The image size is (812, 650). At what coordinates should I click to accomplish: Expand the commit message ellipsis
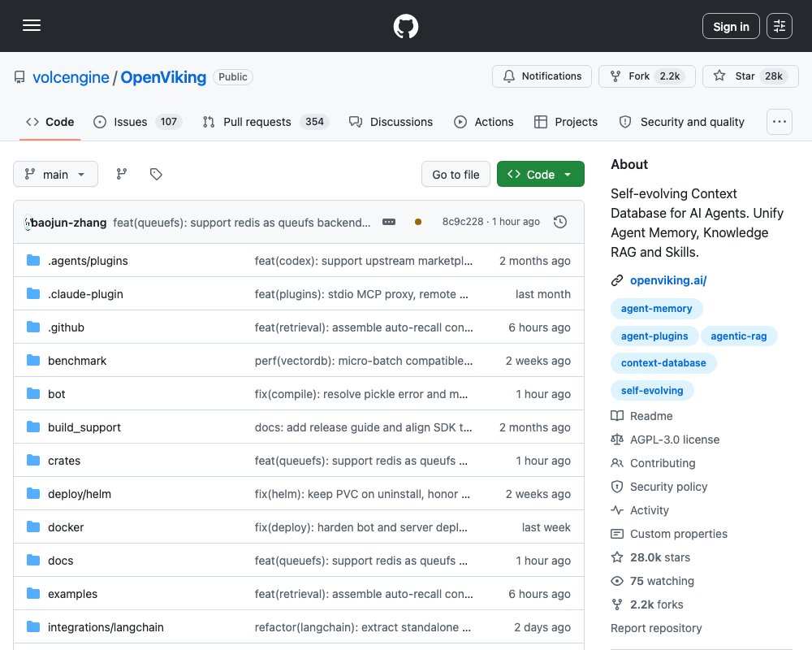click(x=389, y=222)
